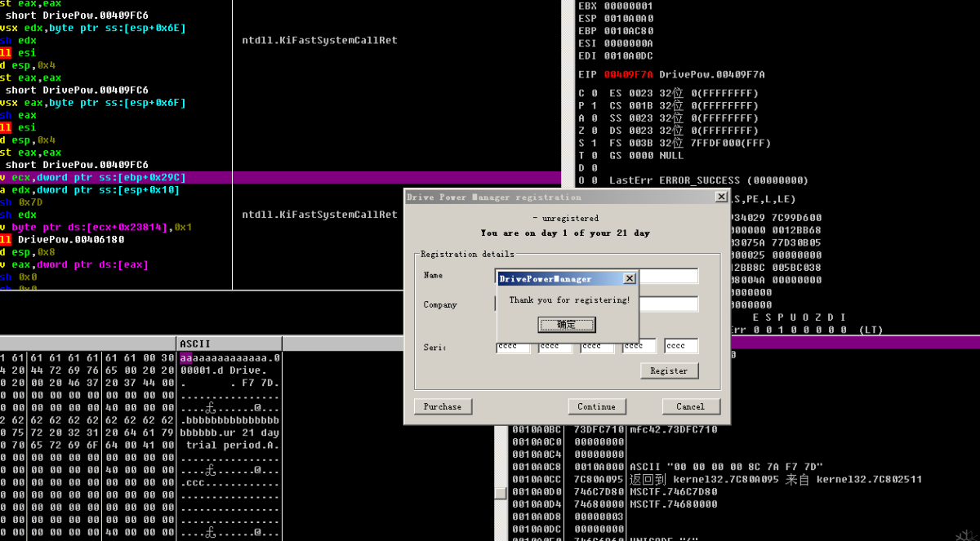
Task: Select stack row 0010A0D8 value 00000003
Action: 568,517
